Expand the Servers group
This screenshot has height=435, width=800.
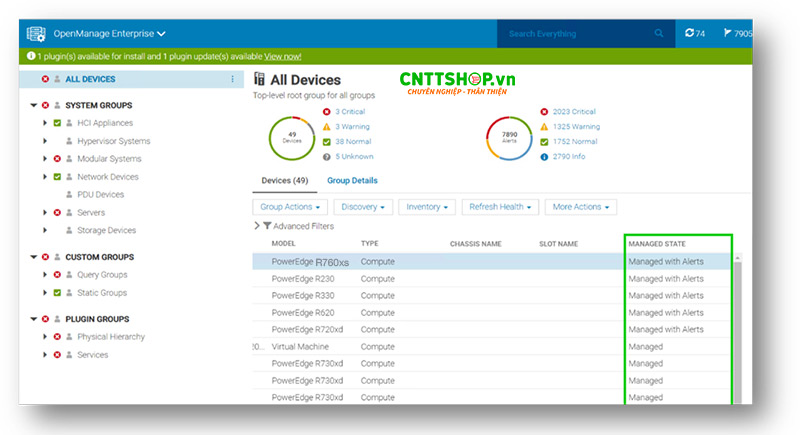(45, 212)
